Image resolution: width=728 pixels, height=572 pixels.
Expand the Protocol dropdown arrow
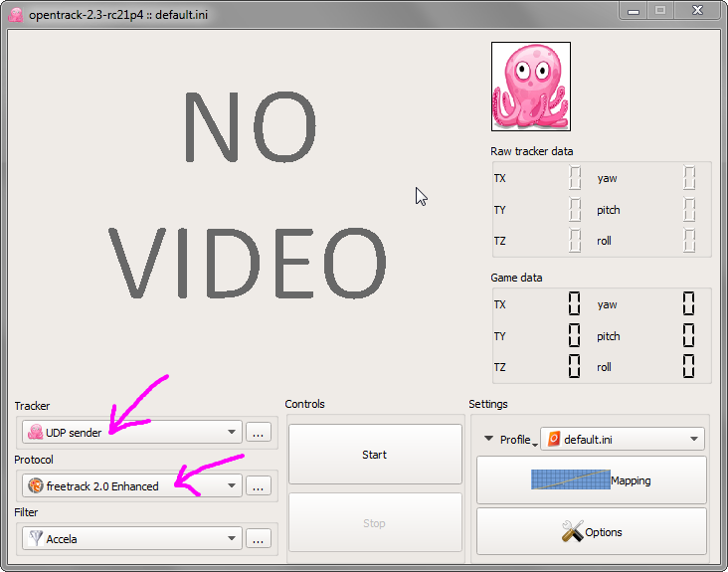(231, 485)
